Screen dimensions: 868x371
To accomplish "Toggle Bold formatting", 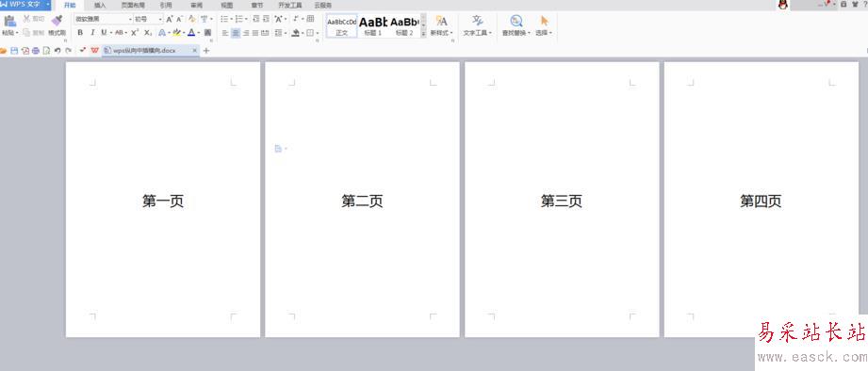I will click(80, 33).
